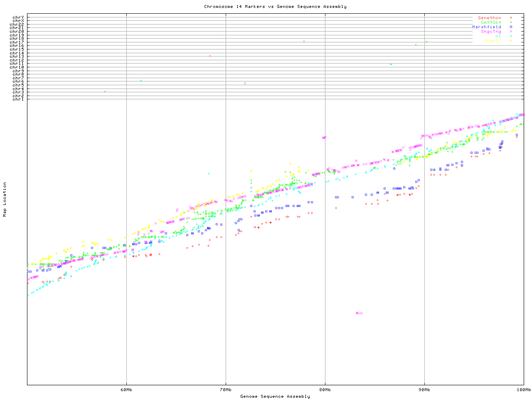Click the 80Mb tick label on x-axis
Viewport: 532px width, 399px height.
(325, 390)
